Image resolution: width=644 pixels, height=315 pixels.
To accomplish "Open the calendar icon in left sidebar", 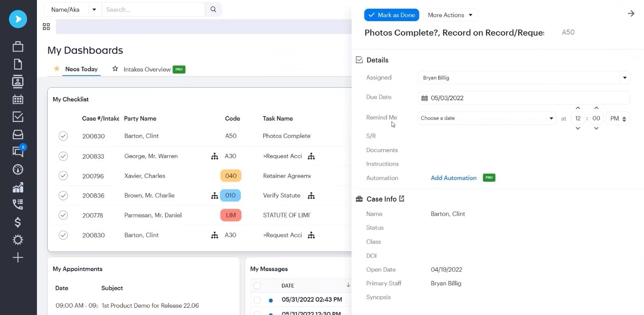I will (18, 99).
